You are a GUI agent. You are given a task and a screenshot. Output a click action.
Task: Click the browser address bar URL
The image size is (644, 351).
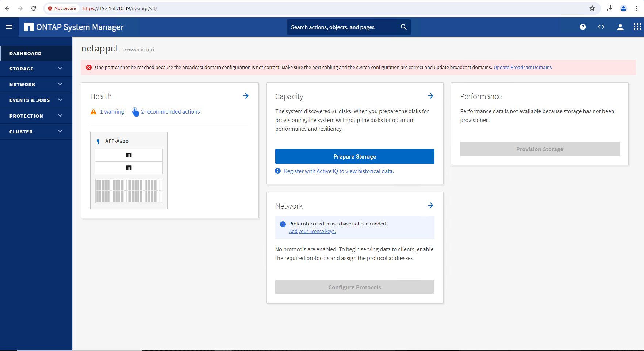click(x=120, y=8)
